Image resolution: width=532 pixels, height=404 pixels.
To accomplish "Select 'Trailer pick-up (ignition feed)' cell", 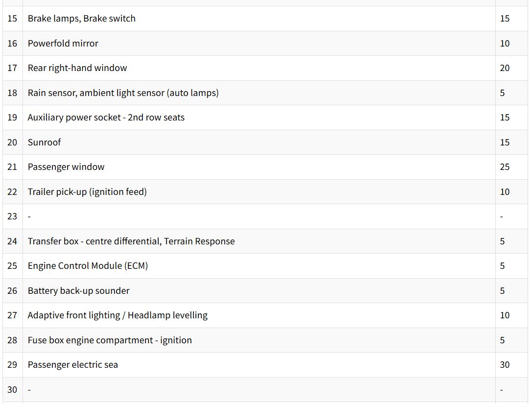I will coord(87,192).
